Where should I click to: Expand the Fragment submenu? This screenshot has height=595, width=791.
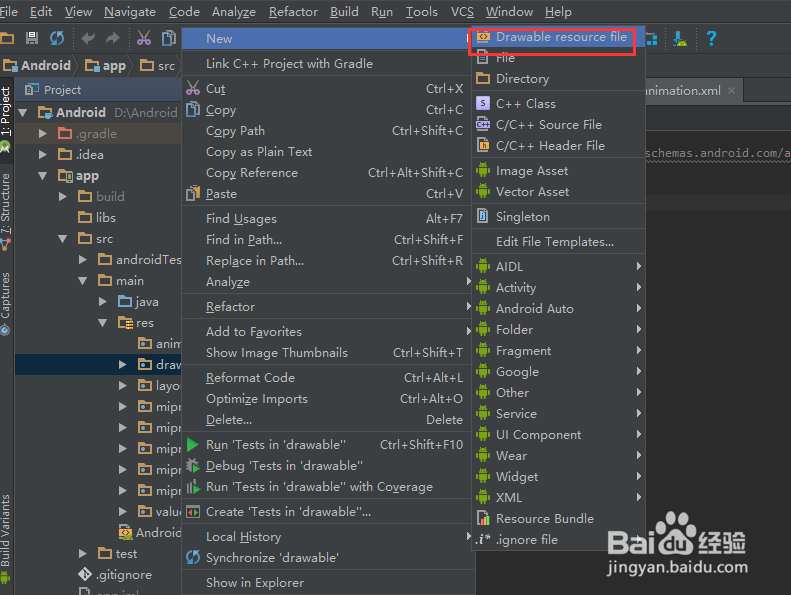click(558, 351)
